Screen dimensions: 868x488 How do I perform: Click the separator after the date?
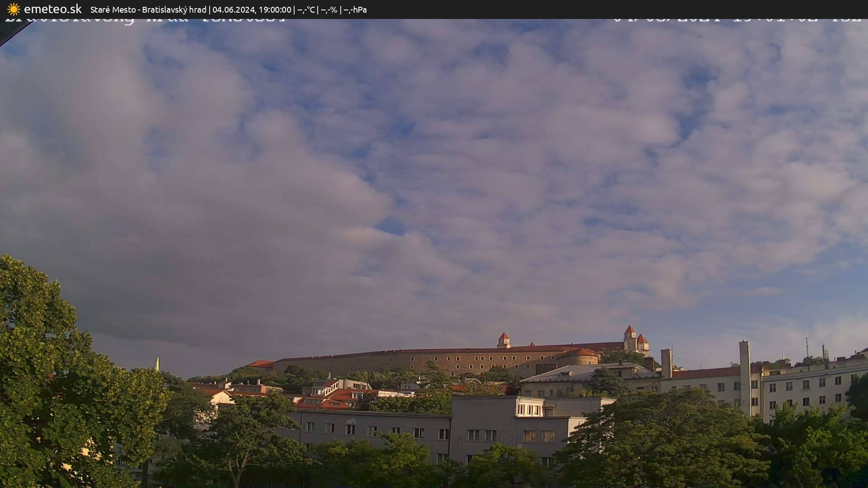294,9
